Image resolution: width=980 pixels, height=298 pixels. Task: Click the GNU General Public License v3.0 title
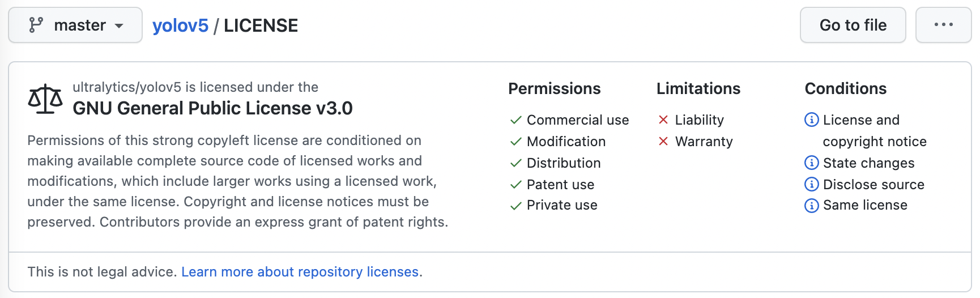point(212,108)
